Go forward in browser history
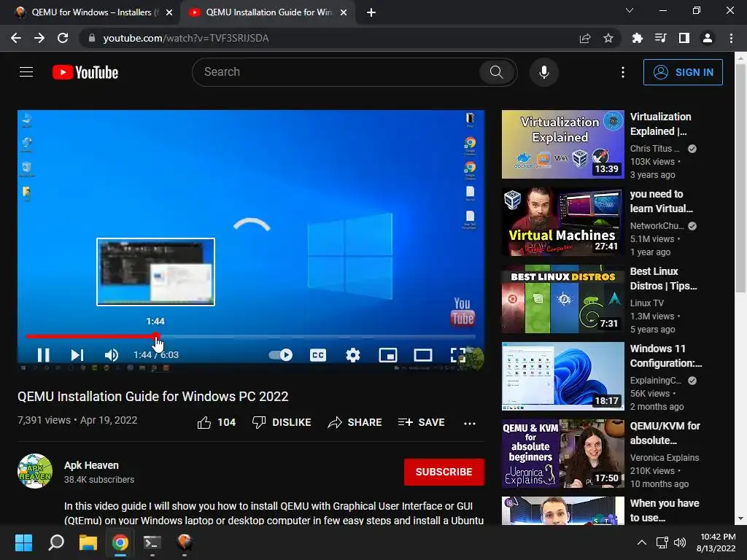 coord(39,38)
